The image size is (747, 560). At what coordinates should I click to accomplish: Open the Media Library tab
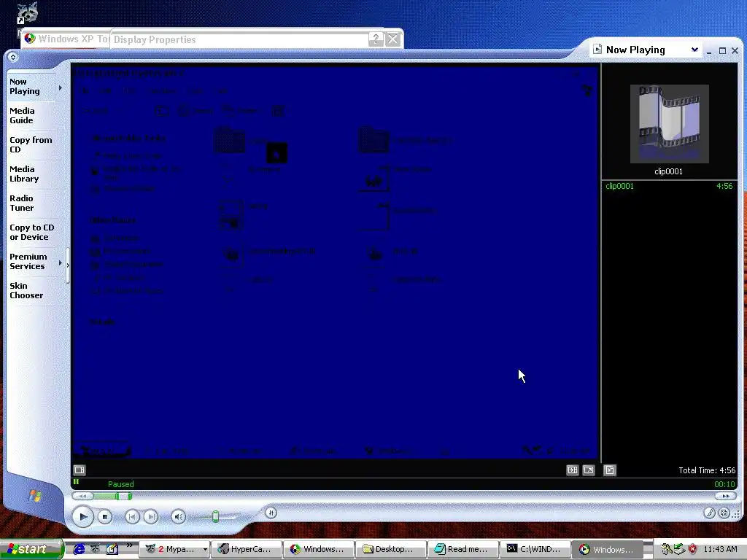31,174
